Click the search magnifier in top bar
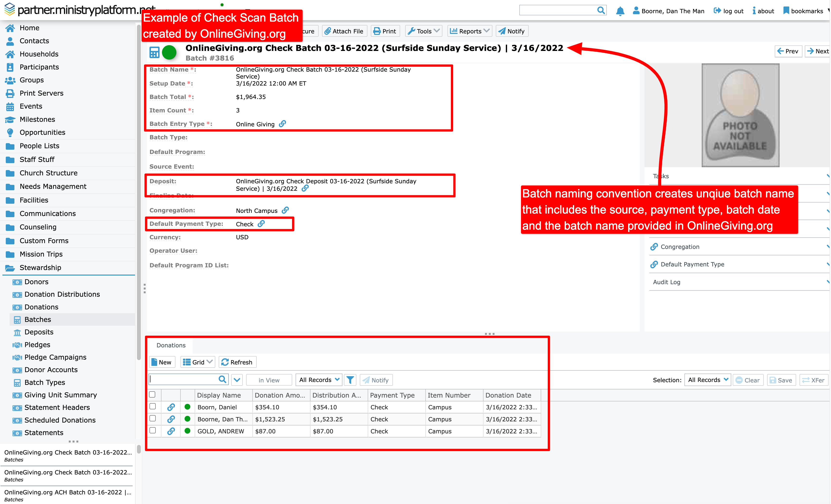Viewport: 831px width, 504px height. click(601, 11)
